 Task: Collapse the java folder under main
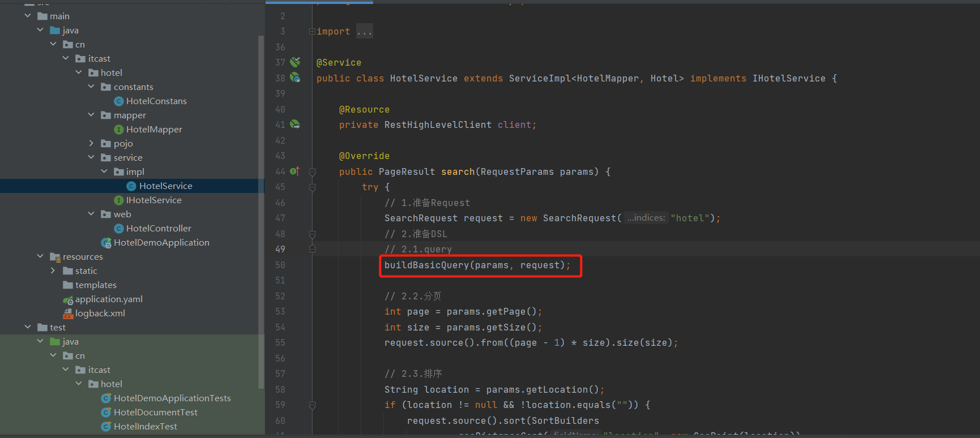(40, 30)
